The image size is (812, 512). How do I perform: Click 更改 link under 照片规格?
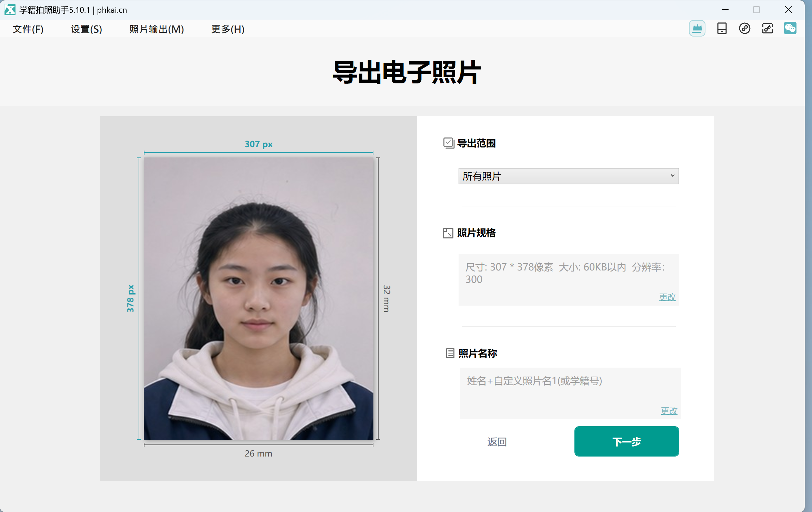pyautogui.click(x=667, y=297)
